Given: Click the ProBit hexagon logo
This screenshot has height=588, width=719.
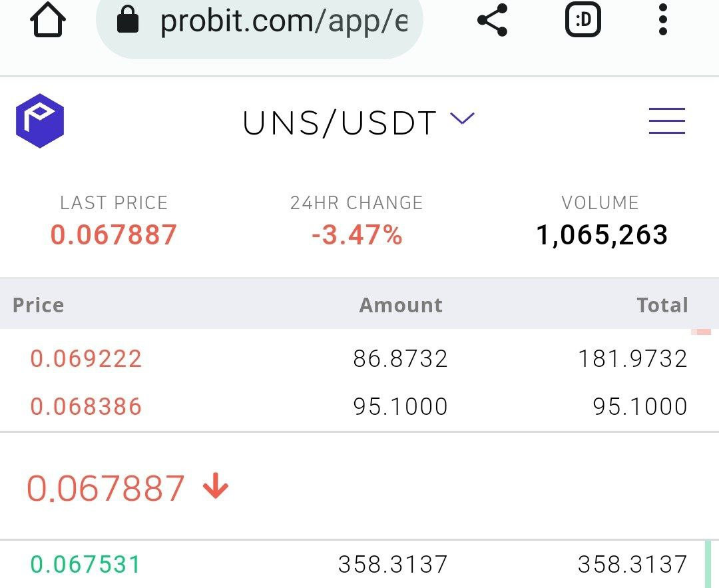Looking at the screenshot, I should [40, 121].
